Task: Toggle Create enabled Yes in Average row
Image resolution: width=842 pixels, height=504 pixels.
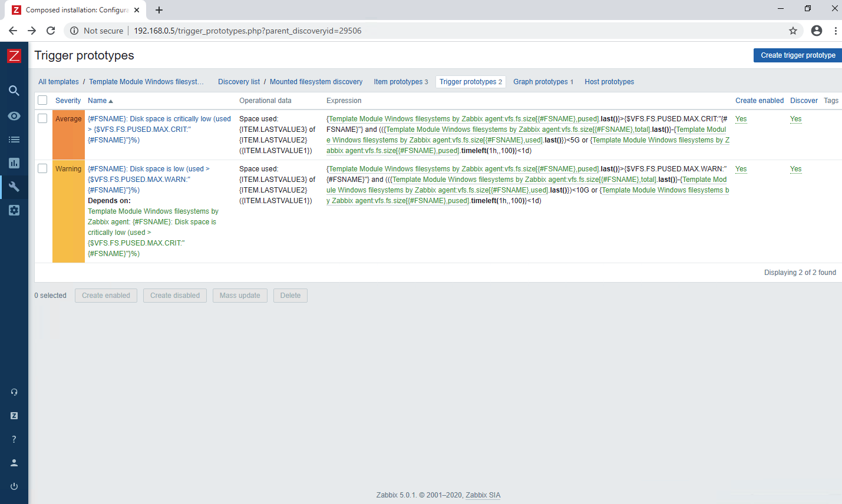Action: [x=741, y=119]
